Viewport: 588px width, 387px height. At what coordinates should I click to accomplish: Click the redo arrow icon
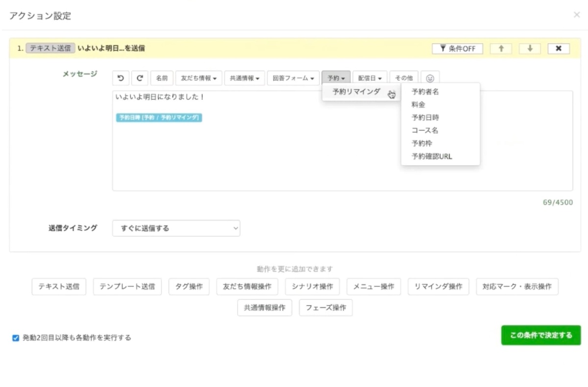pyautogui.click(x=140, y=78)
